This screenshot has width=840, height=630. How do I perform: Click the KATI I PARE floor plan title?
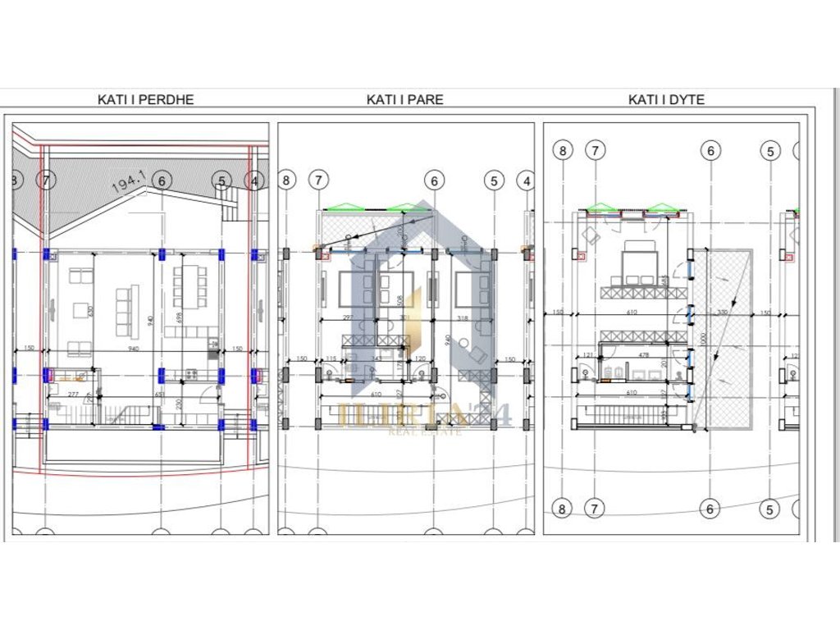(404, 100)
